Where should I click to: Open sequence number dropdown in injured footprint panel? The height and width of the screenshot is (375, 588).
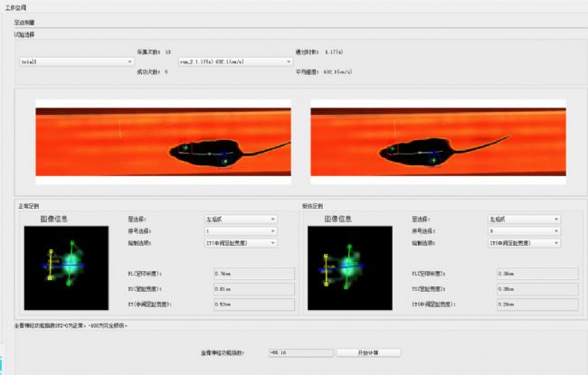click(x=524, y=230)
